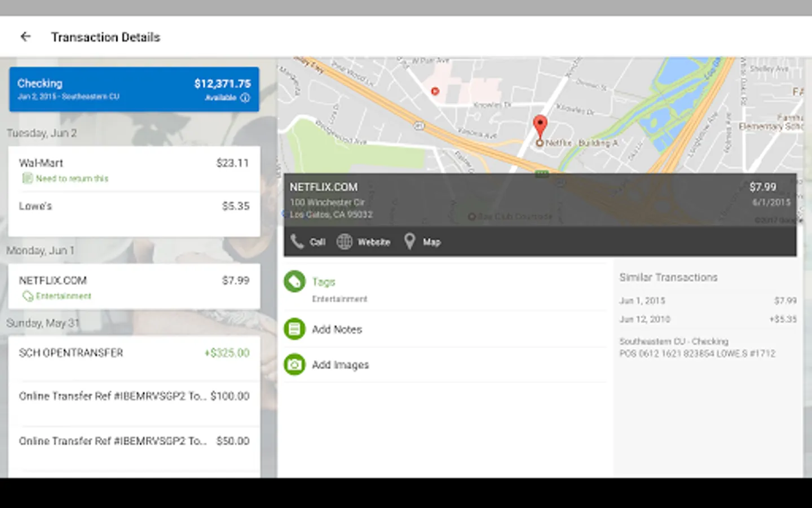Click the Entertainment tag under NETFLIX.COM row
812x508 pixels.
(64, 296)
